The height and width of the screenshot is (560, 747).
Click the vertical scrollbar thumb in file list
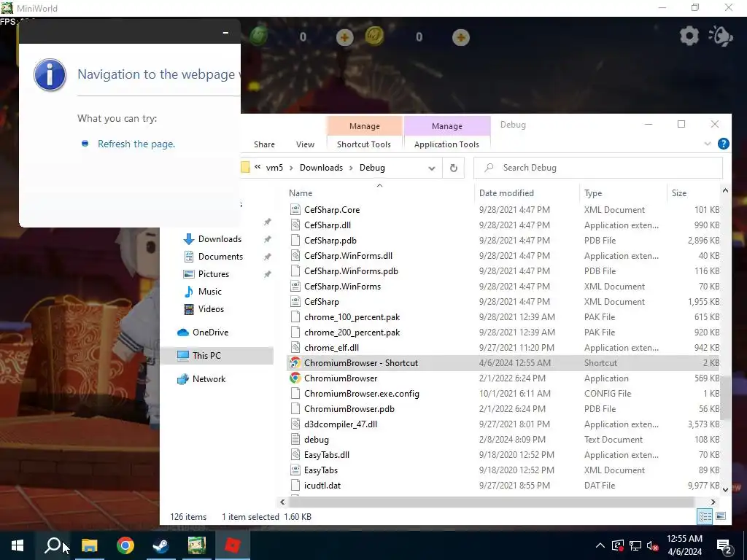(x=725, y=397)
